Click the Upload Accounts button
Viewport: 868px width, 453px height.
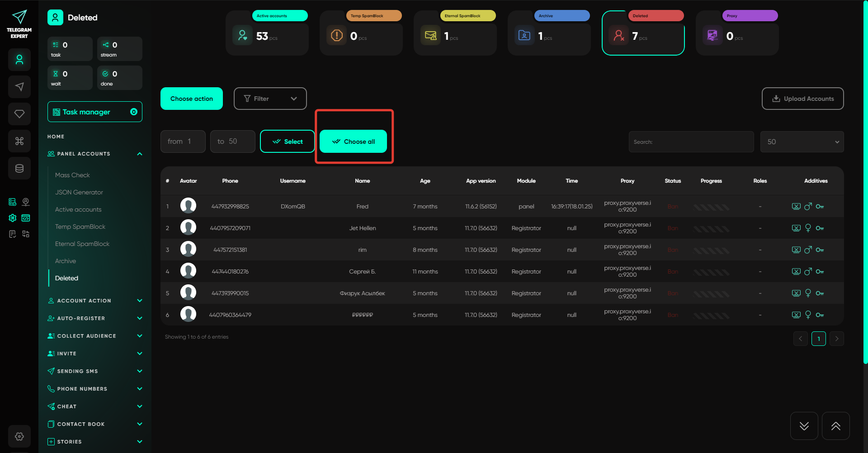click(x=802, y=99)
